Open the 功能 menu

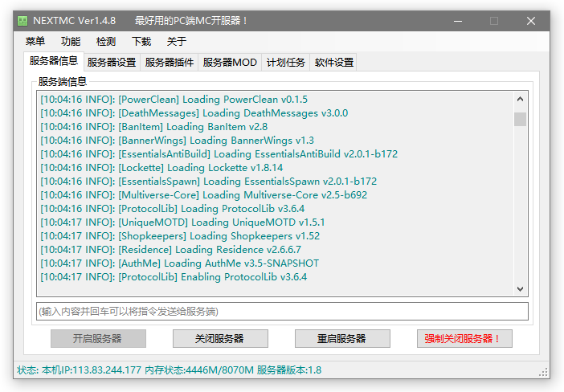(x=71, y=41)
